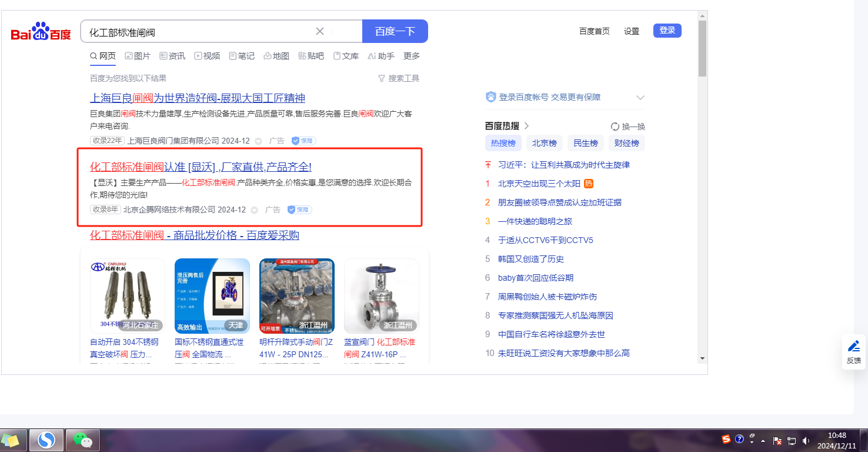Go to the 贴吧 tab
The image size is (868, 452).
pos(311,56)
